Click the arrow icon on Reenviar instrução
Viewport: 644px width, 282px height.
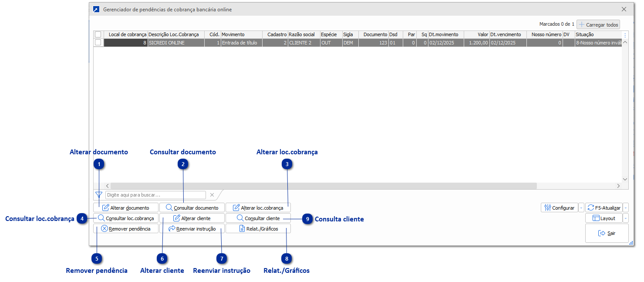tap(172, 228)
